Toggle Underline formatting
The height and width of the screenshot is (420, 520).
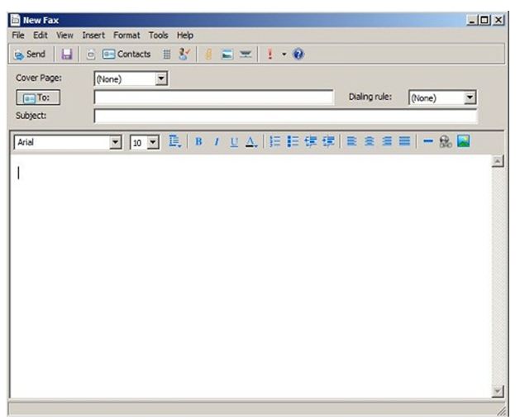coord(234,141)
